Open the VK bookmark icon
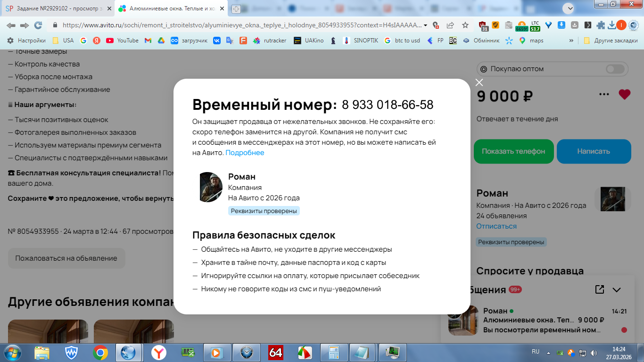This screenshot has height=362, width=644. pyautogui.click(x=217, y=41)
